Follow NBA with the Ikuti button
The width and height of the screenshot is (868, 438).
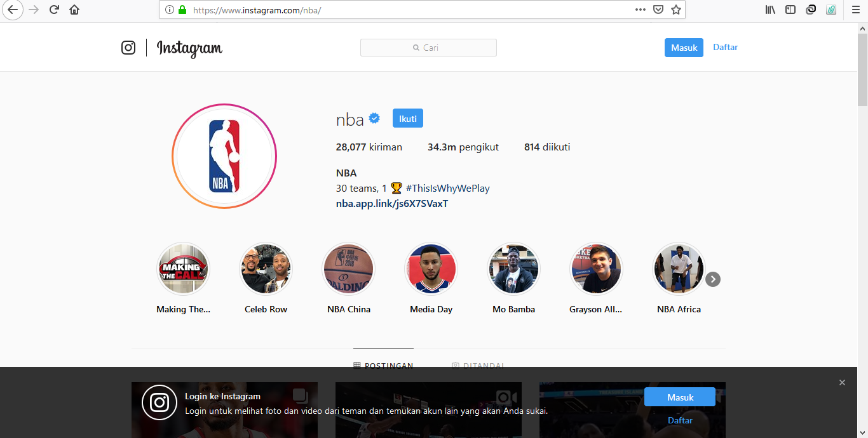[x=408, y=119]
